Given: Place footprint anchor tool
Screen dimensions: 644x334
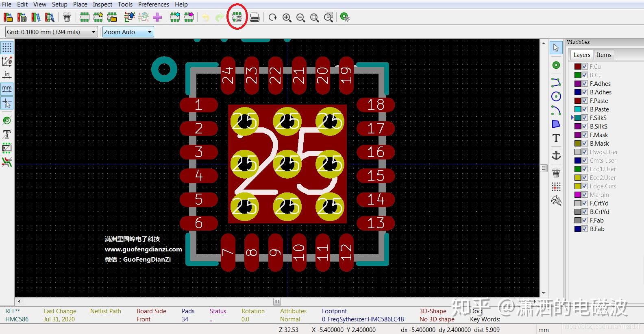Looking at the screenshot, I should pos(556,155).
